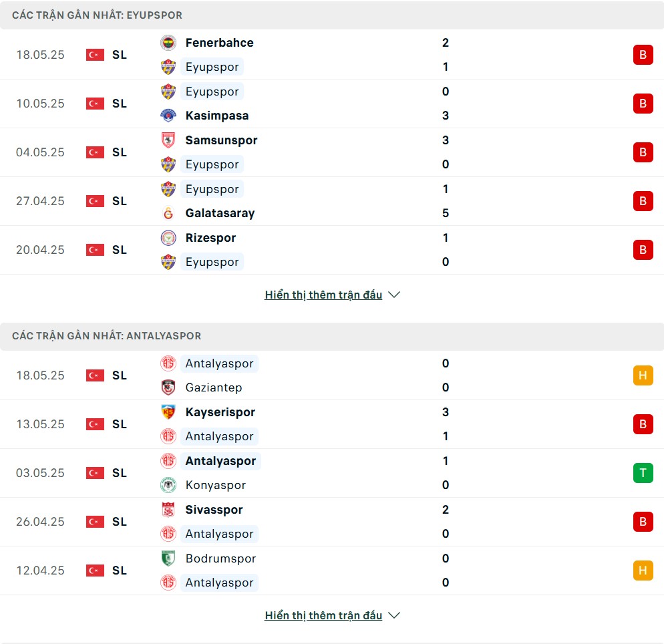
Task: Click the Rizespor team badge
Action: (168, 238)
